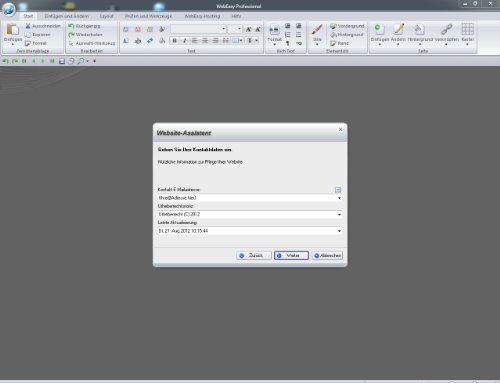Click the Ausschneiden scissors icon
The width and height of the screenshot is (500, 383).
tap(28, 26)
